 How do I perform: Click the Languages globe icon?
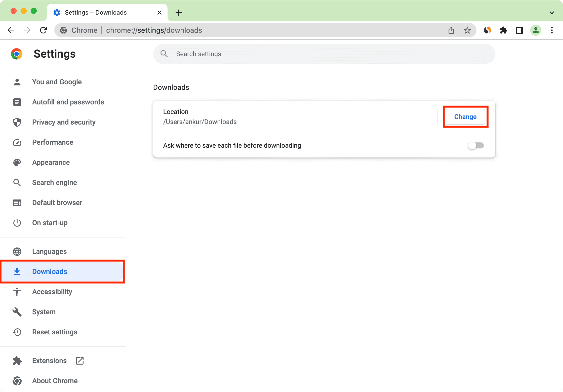tap(17, 251)
